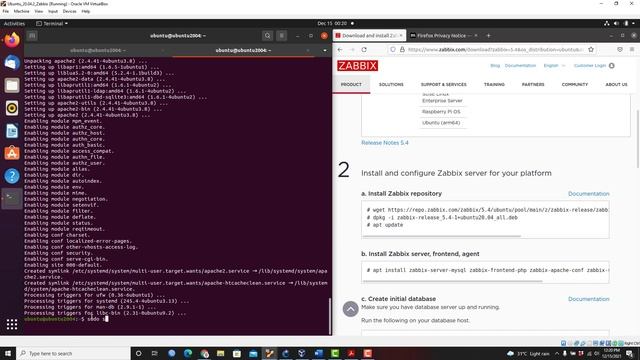
Task: Click Documentation link in Zabbix header
Action: pos(520,66)
